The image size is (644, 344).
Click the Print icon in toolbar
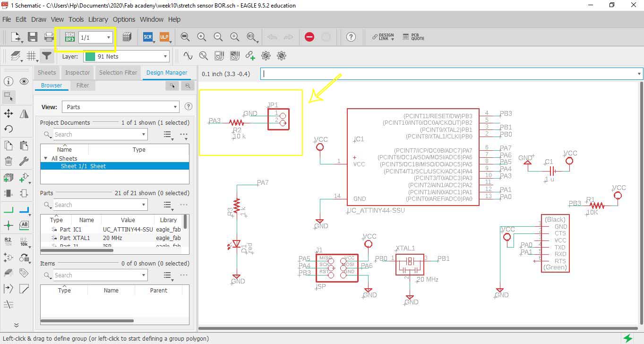pos(49,37)
